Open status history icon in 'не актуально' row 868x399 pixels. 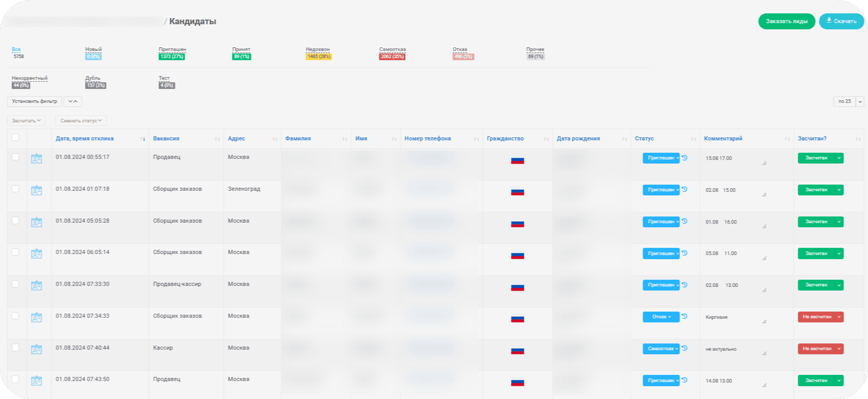click(685, 349)
